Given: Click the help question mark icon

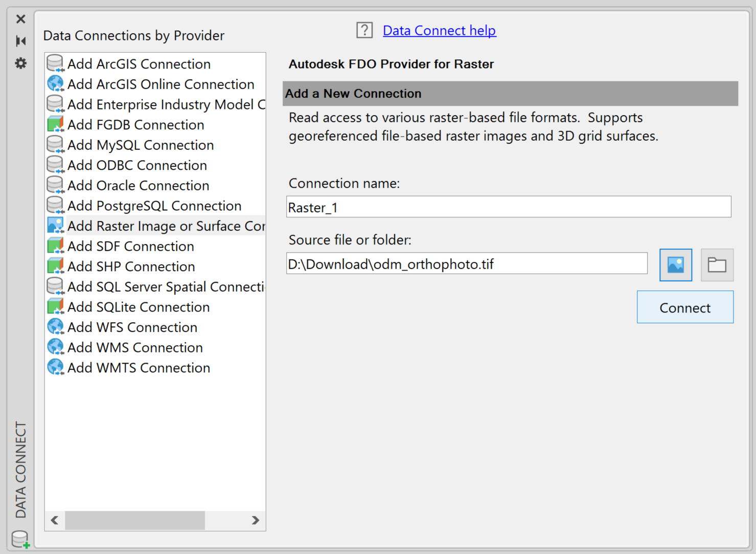Looking at the screenshot, I should (x=364, y=30).
